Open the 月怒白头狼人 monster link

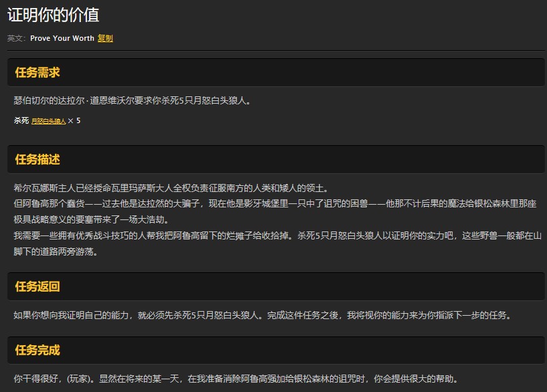[48, 122]
